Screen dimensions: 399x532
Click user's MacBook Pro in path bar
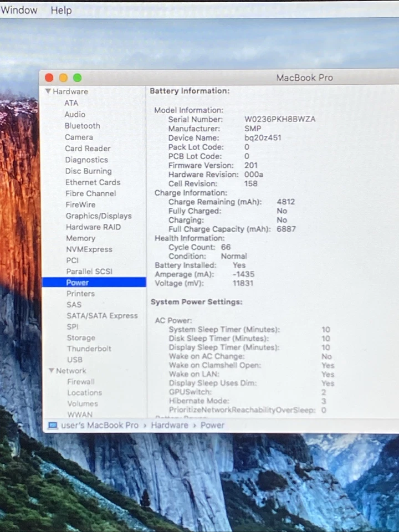pos(100,425)
